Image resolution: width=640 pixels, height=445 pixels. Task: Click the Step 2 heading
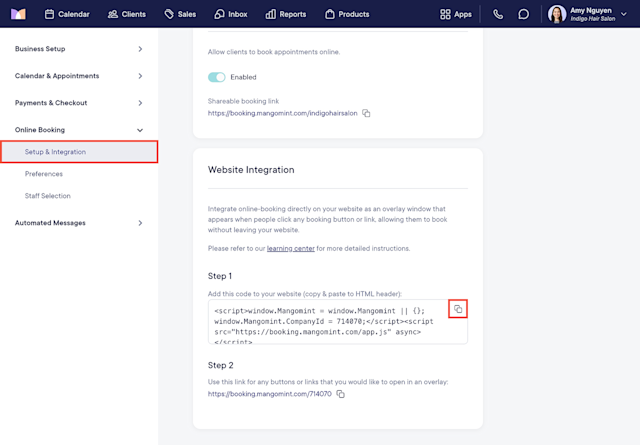tap(220, 365)
